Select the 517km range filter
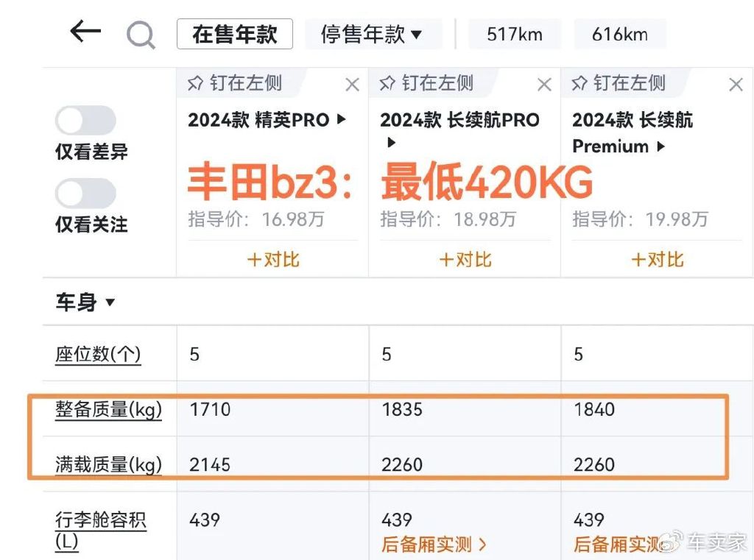This screenshot has height=560, width=754. point(515,35)
